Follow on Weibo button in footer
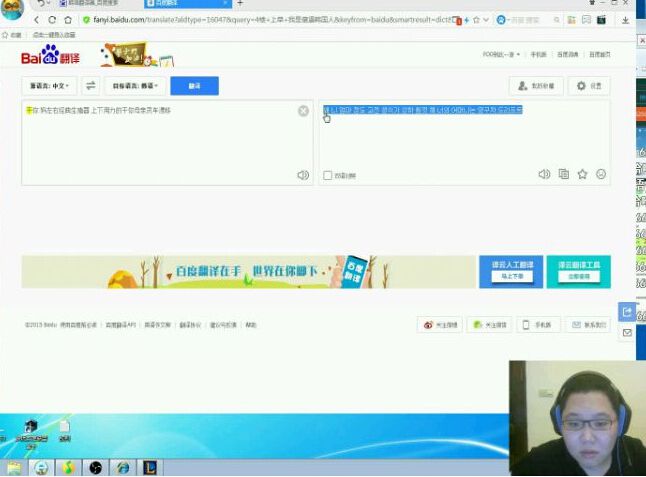 coord(440,325)
